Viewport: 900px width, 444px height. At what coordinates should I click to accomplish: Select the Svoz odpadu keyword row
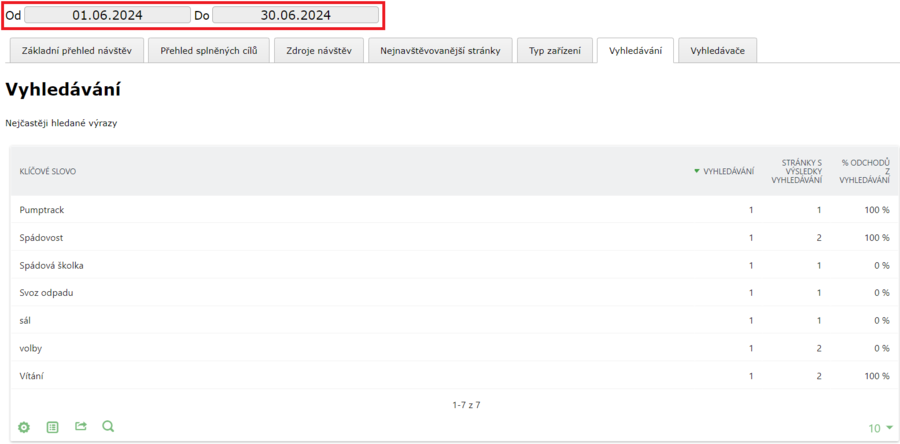pos(46,293)
